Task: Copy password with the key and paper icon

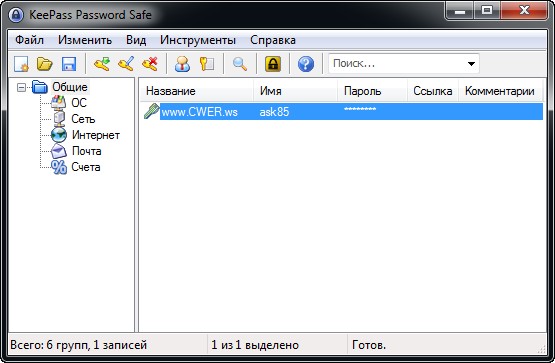Action: (x=207, y=64)
